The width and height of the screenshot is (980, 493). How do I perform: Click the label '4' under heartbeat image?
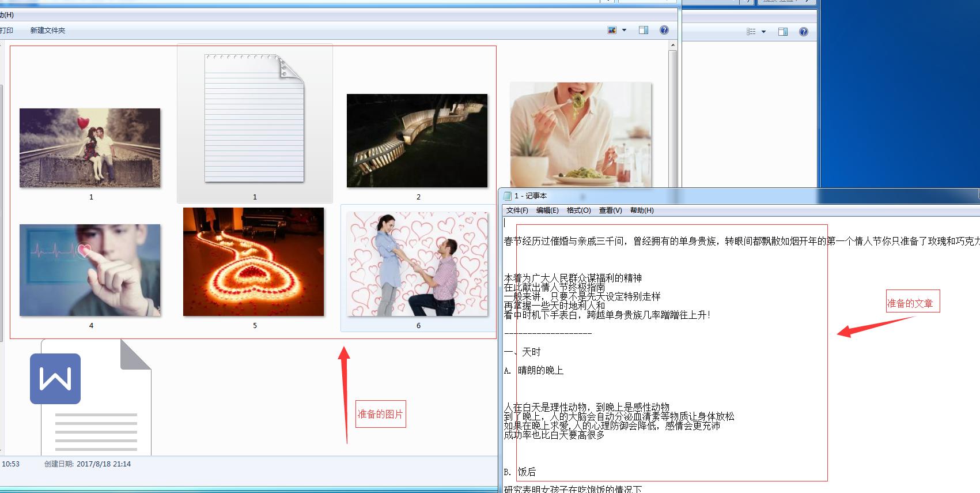pyautogui.click(x=91, y=326)
